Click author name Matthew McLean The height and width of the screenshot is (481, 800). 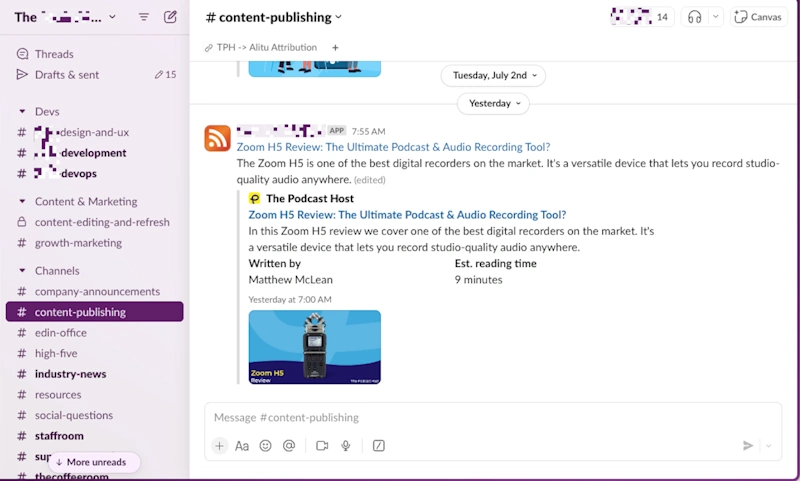[290, 280]
